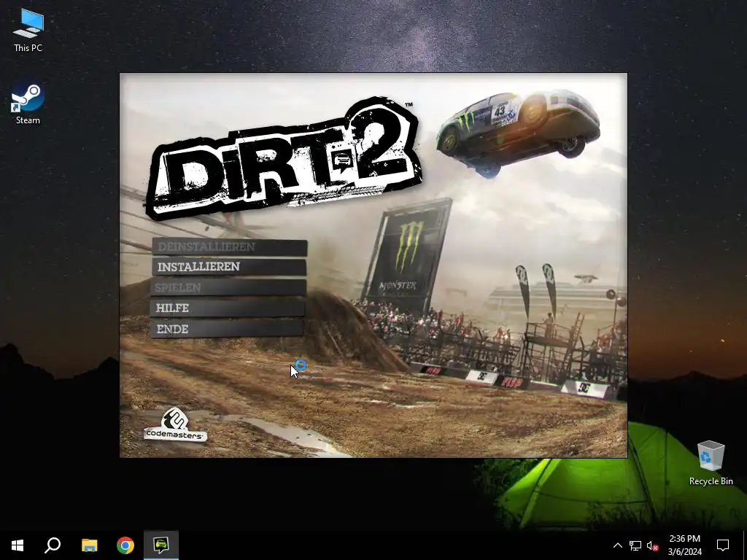Select the Steam desktop shortcut
Image resolution: width=747 pixels, height=560 pixels.
tap(28, 104)
